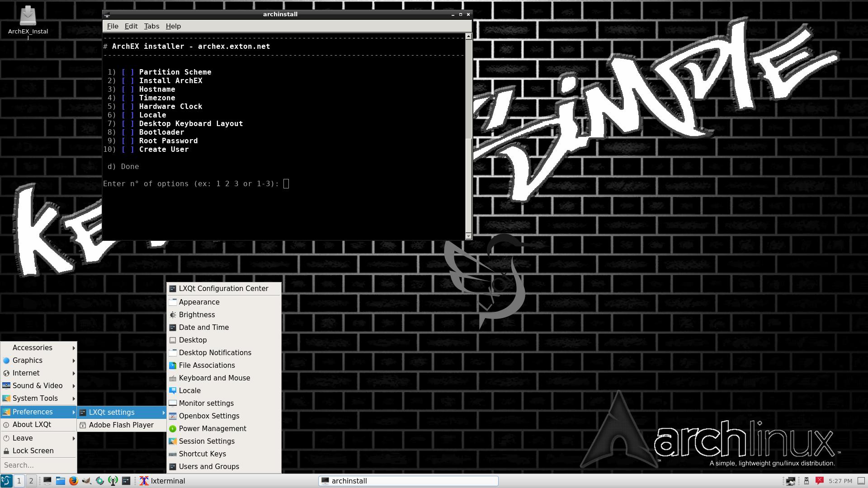The width and height of the screenshot is (868, 488).
Task: Open Adobe Flash Player preferences
Action: point(121,425)
